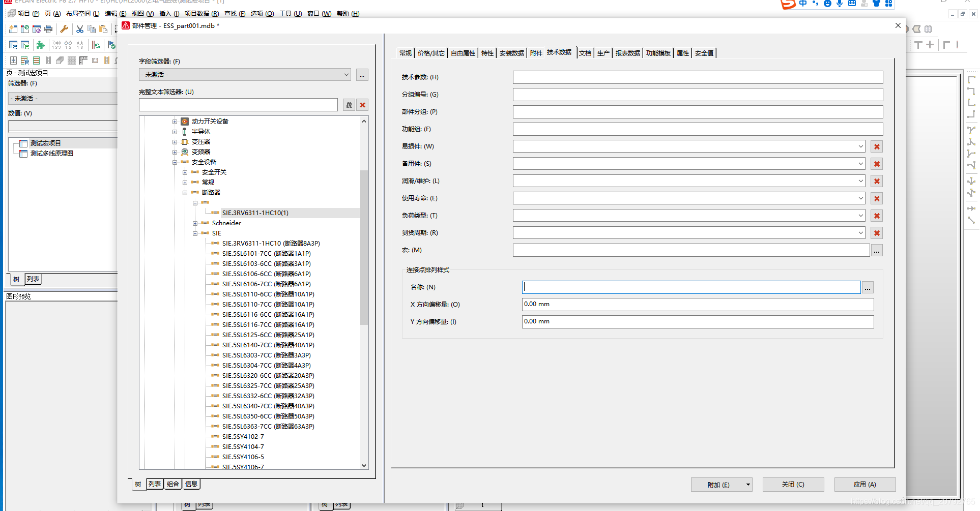Image resolution: width=980 pixels, height=511 pixels.
Task: Open the 字段筛选器 dropdown in parts dialog
Action: [346, 75]
